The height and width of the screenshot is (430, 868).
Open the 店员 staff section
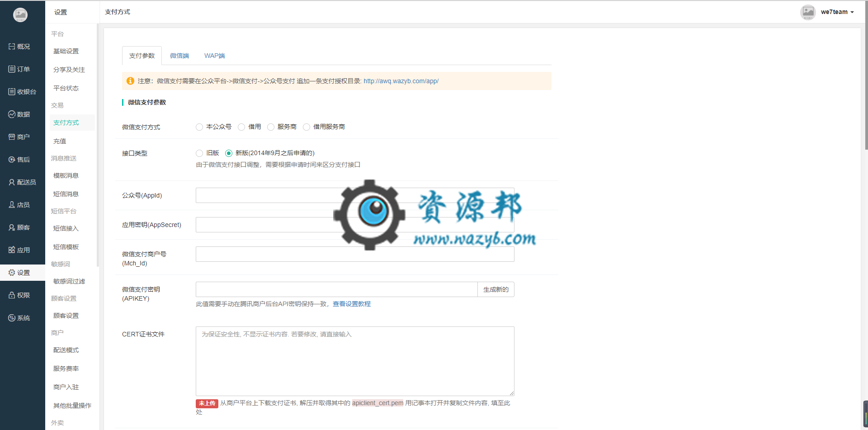(19, 205)
